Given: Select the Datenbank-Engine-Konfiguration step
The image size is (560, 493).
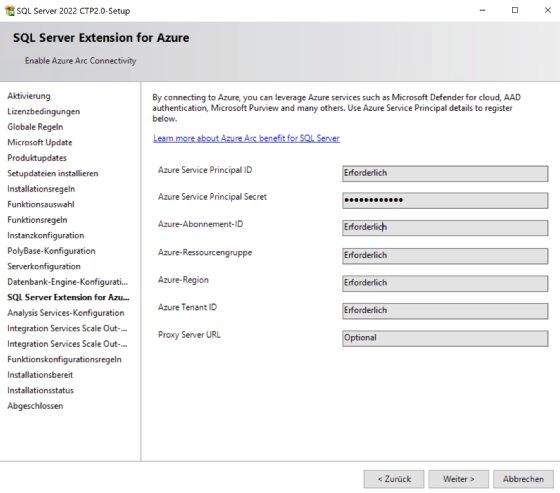Looking at the screenshot, I should [68, 282].
